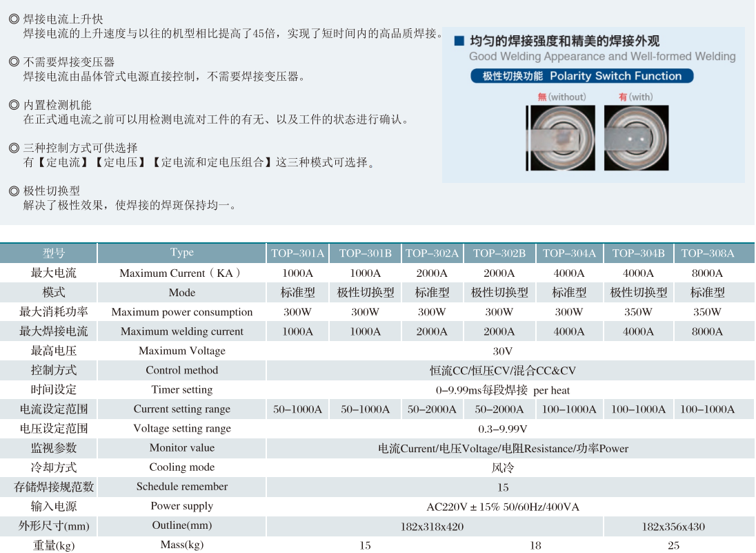Select the weld photo labeled 無 (without)
756x553 pixels.
pos(561,138)
